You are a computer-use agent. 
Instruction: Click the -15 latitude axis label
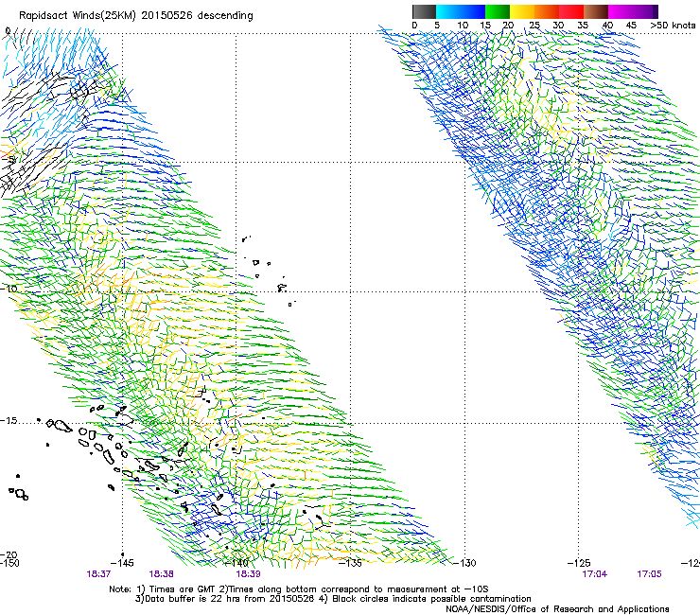click(x=9, y=421)
